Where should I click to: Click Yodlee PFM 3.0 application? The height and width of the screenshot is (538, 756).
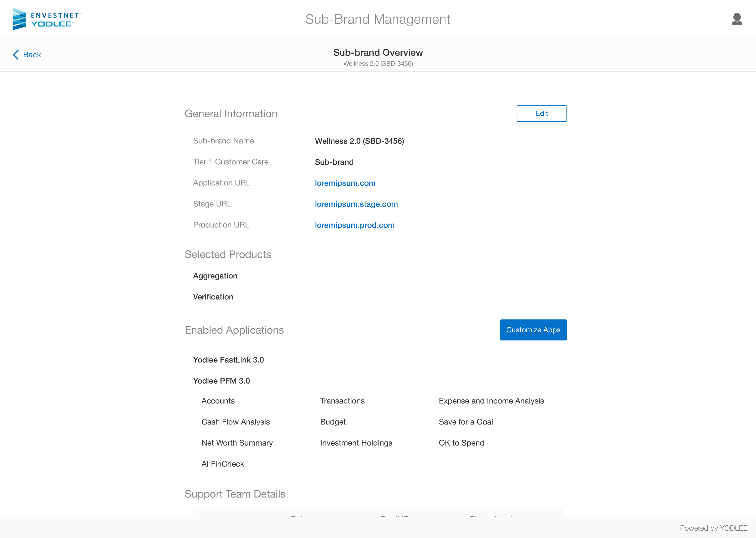tap(222, 381)
